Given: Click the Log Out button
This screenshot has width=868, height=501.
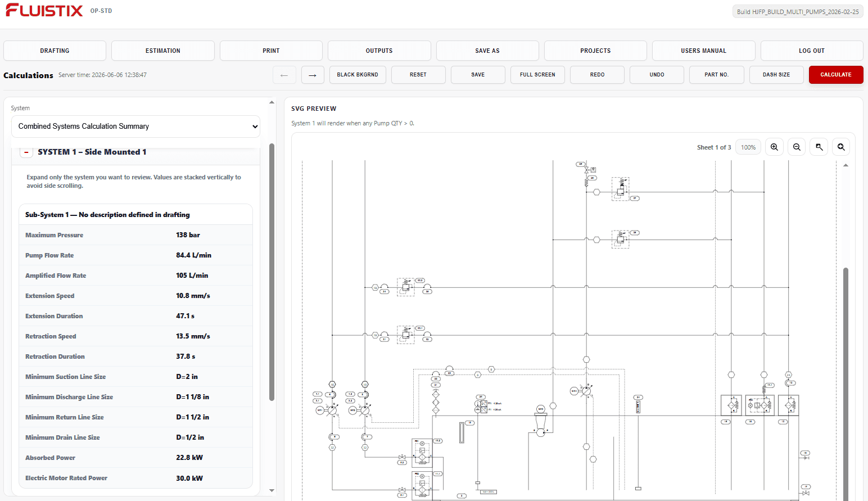Looking at the screenshot, I should (812, 51).
